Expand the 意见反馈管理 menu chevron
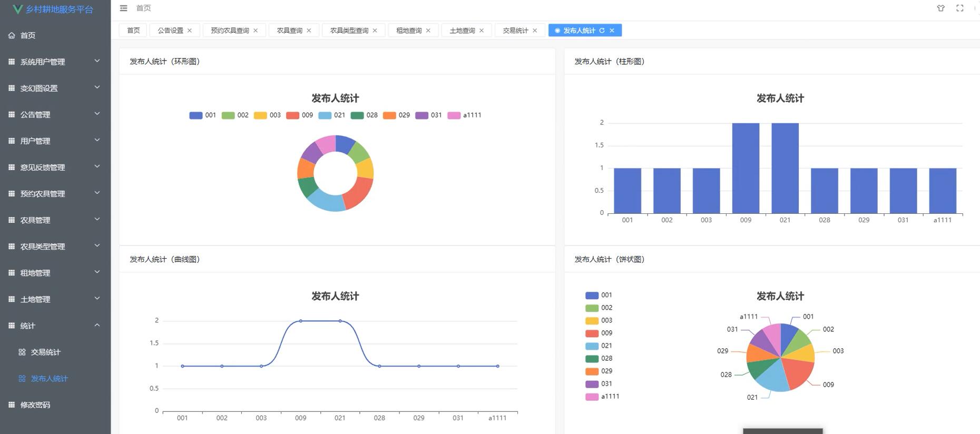The width and height of the screenshot is (980, 434). (x=97, y=166)
